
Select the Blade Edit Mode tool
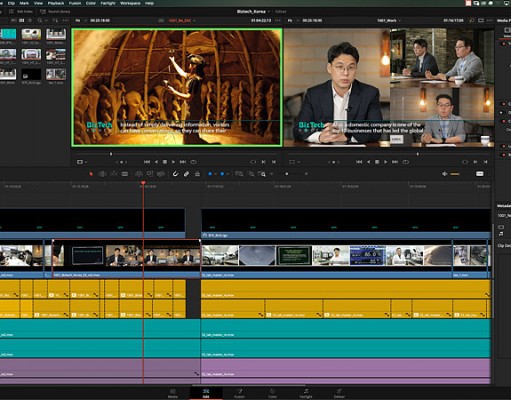[x=125, y=174]
